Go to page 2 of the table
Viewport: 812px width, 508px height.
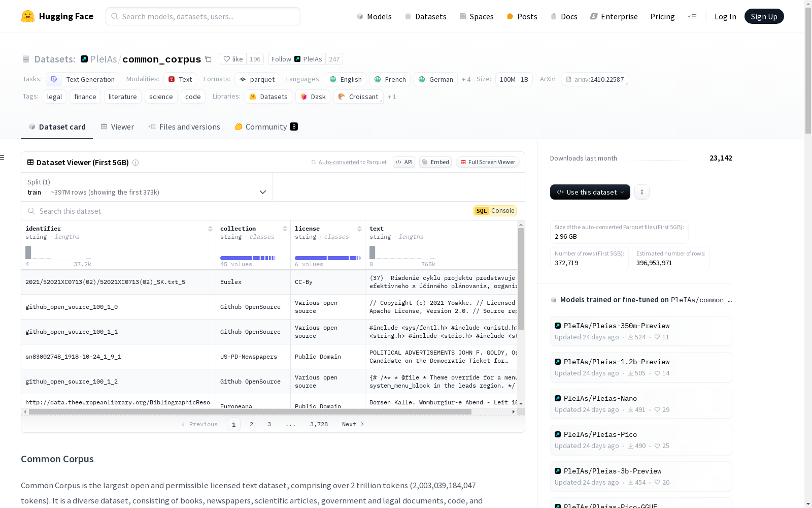pos(251,424)
